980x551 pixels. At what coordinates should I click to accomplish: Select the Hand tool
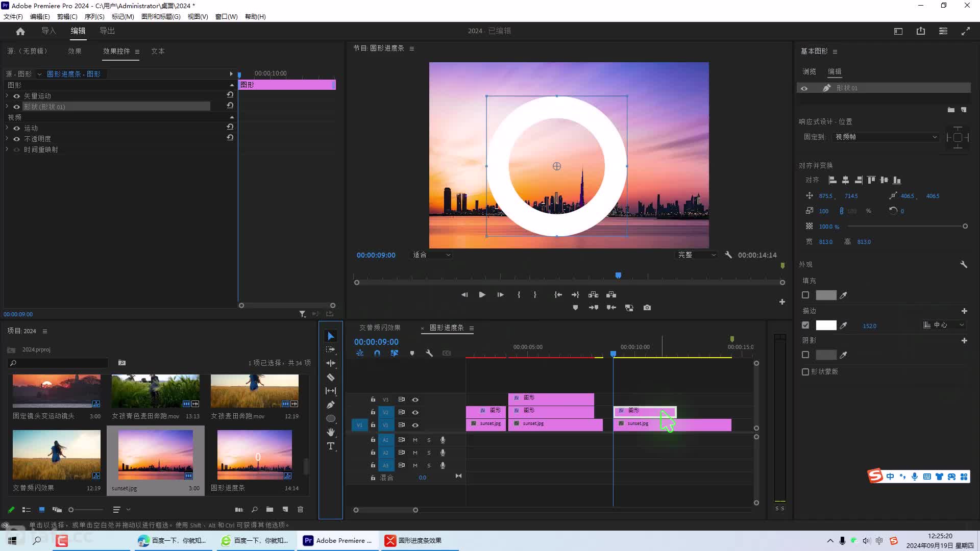tap(331, 432)
